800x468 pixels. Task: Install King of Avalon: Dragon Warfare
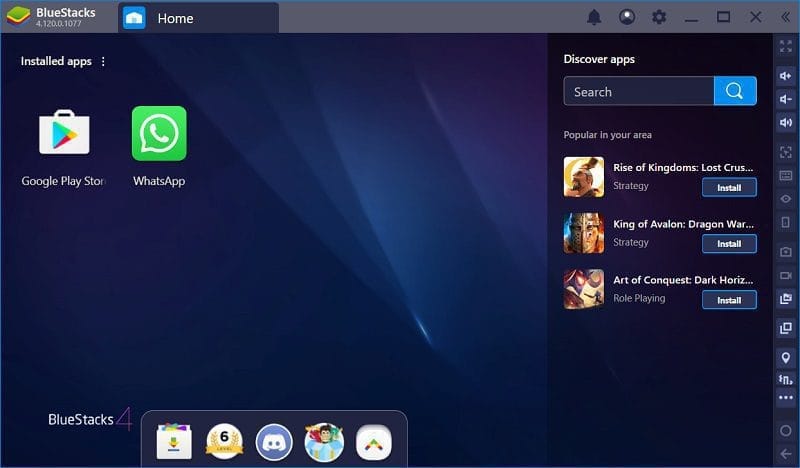click(x=729, y=243)
